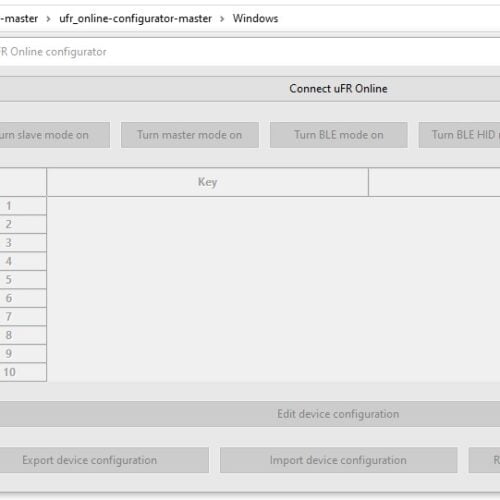Click the column header right of Key

434,182
